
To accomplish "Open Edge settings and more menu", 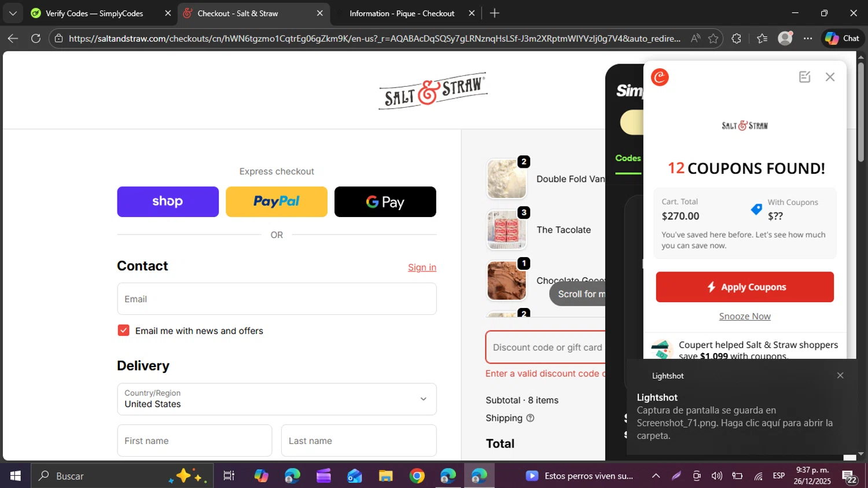I will [808, 38].
